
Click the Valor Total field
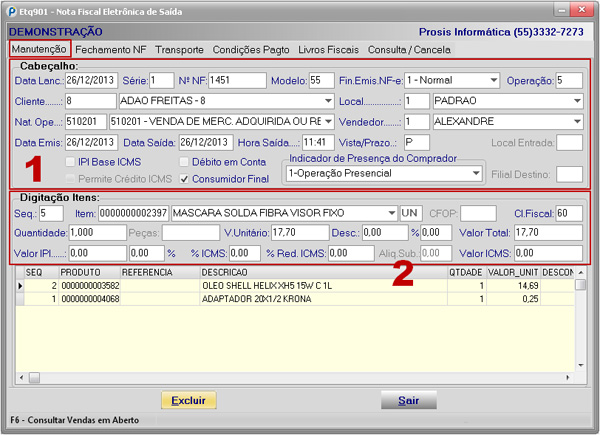coord(548,233)
